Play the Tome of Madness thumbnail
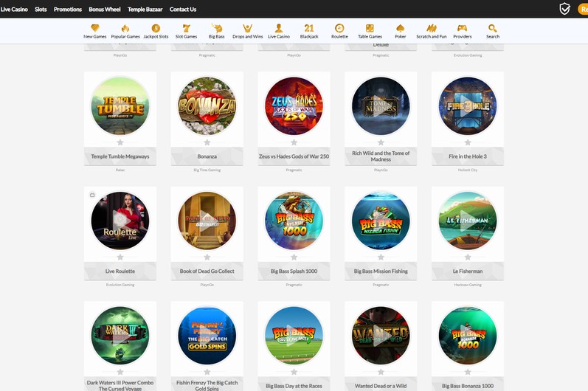Viewport: 588px width, 391px height. click(x=381, y=106)
